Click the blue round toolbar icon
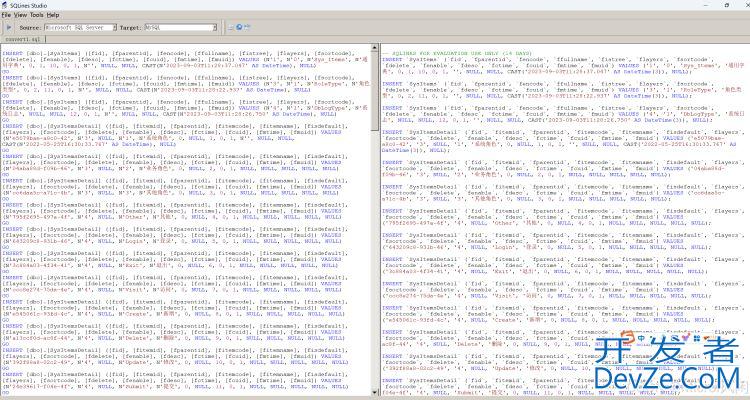The width and height of the screenshot is (750, 400). click(239, 27)
